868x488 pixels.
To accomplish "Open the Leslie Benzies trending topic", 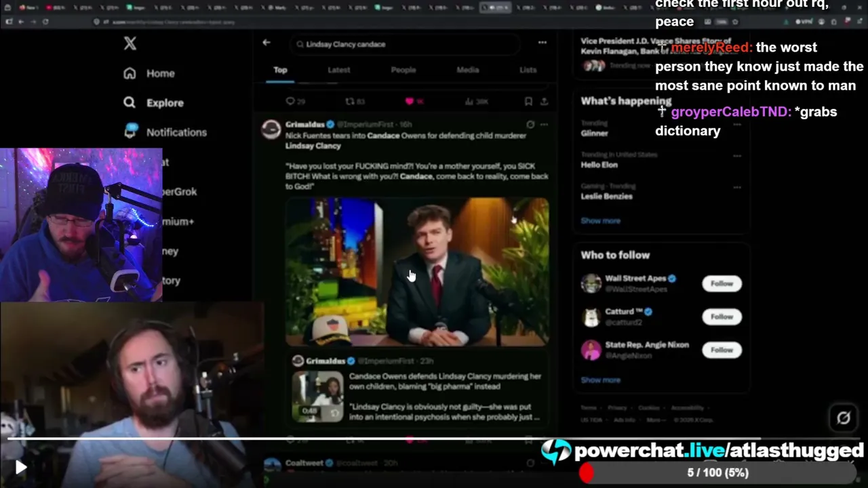I will [607, 197].
